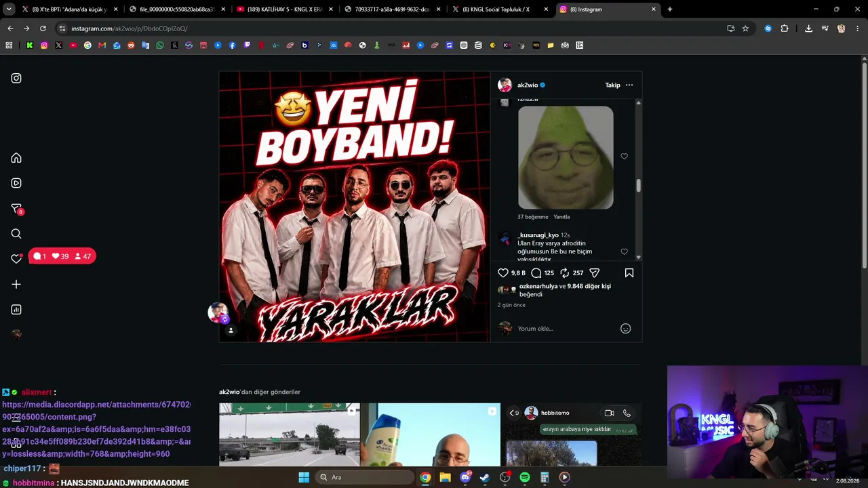Follow ak2wio with the Takip button
Image resolution: width=868 pixels, height=488 pixels.
(x=612, y=85)
